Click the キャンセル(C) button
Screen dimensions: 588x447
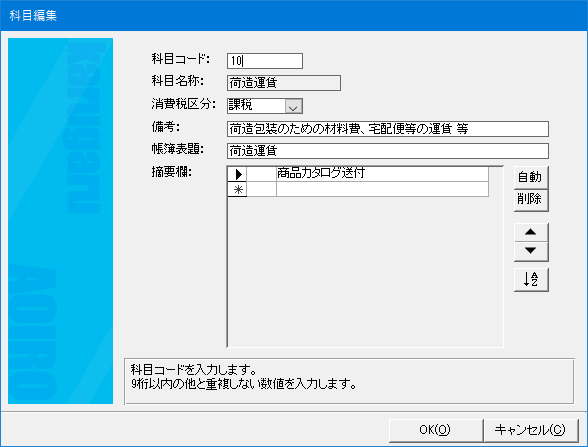pyautogui.click(x=531, y=430)
